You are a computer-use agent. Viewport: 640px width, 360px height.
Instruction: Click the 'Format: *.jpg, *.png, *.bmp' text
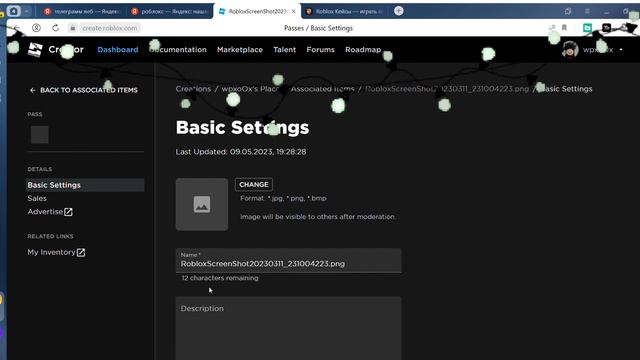pos(283,198)
